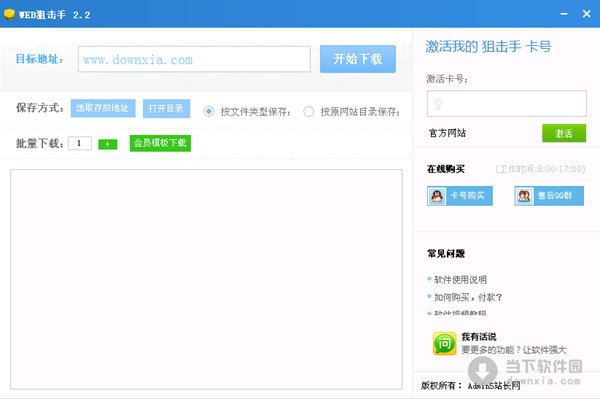This screenshot has height=399, width=600.
Task: Click the green 问 feedback icon
Action: coord(444,344)
